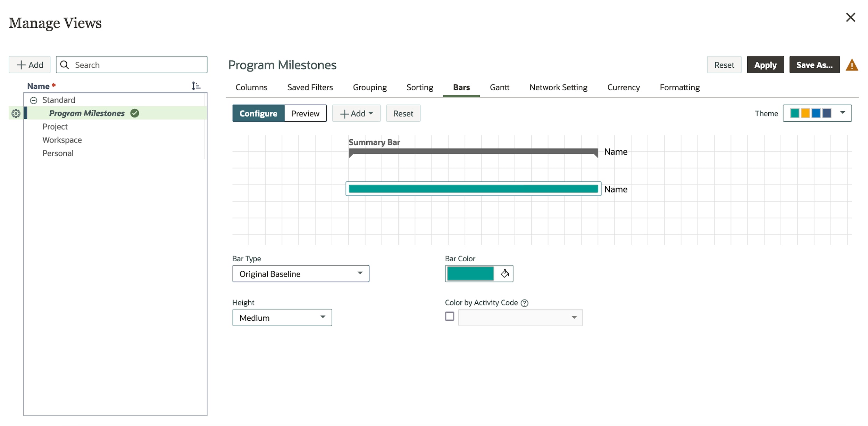Click the gear icon beside Program Milestones
The width and height of the screenshot is (868, 426).
coord(16,114)
